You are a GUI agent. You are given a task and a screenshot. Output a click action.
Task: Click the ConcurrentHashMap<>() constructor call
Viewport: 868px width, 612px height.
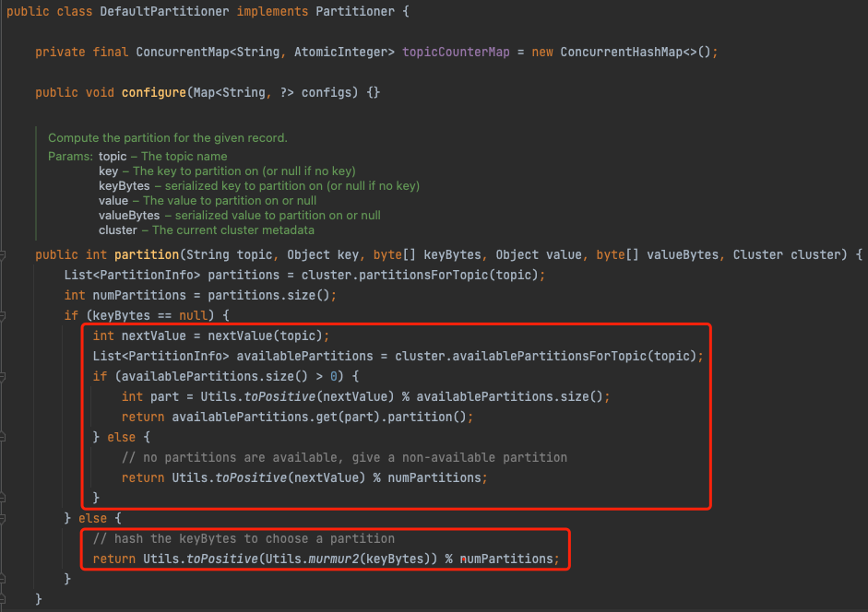pyautogui.click(x=635, y=52)
